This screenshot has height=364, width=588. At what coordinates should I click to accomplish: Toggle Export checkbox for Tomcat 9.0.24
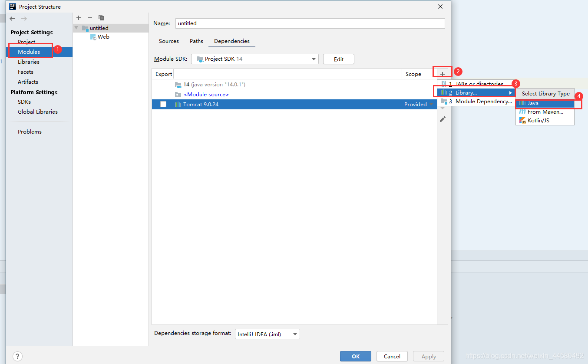point(163,104)
